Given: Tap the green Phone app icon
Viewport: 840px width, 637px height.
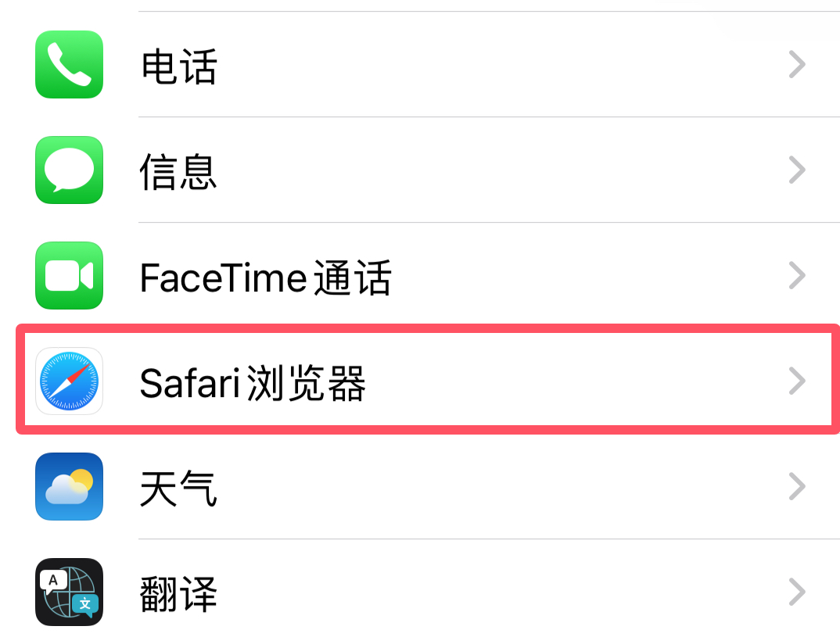Looking at the screenshot, I should (69, 65).
